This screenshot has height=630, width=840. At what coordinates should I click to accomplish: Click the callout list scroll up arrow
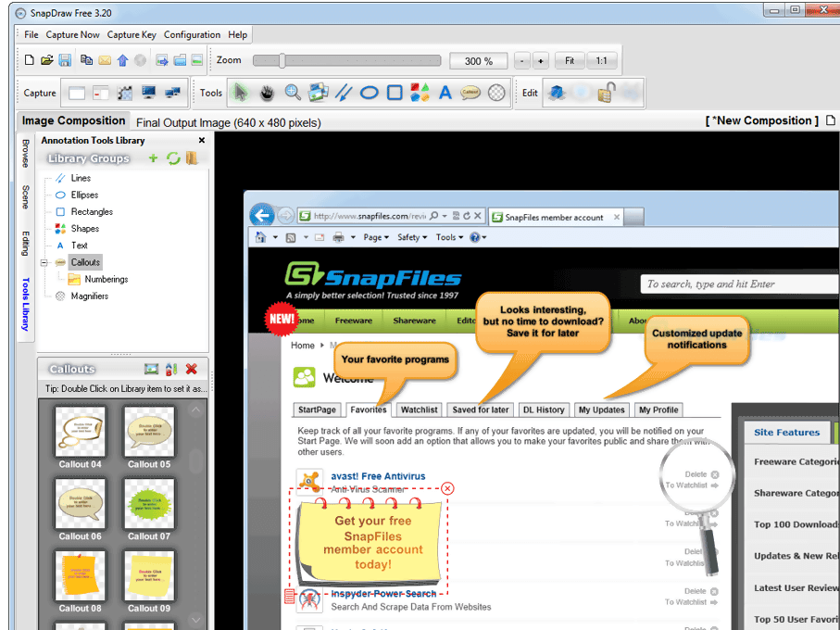tap(196, 410)
